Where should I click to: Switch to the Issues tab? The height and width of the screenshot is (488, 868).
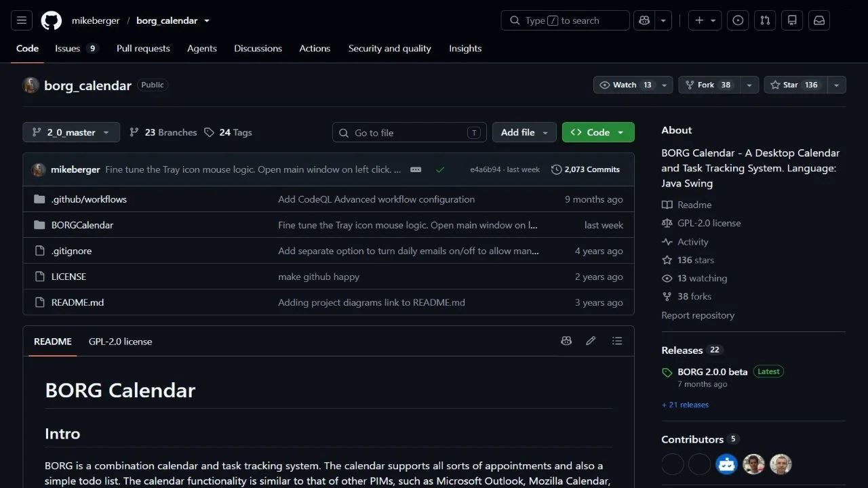pyautogui.click(x=77, y=49)
